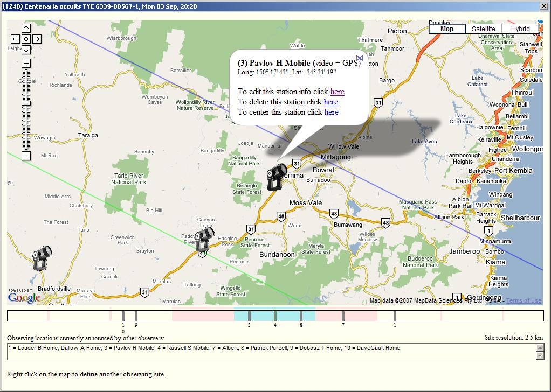Image resolution: width=551 pixels, height=392 pixels.
Task: Click the 'Kiama' map label
Action: point(495,262)
